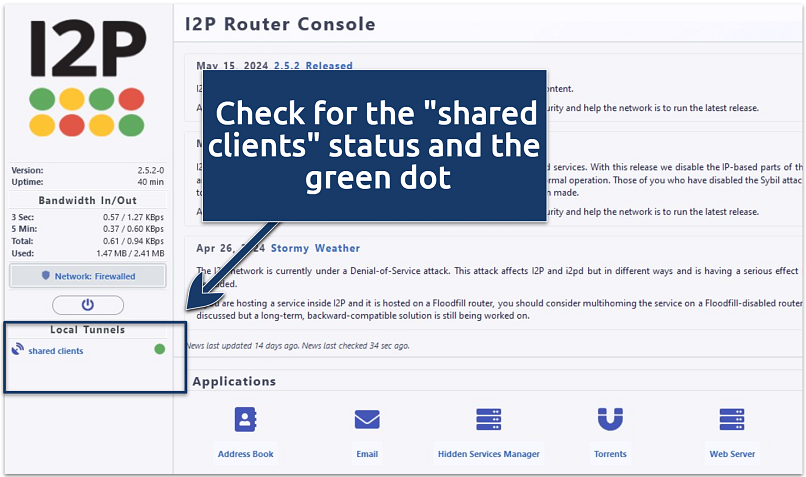Click the Local Tunnels section heading
The image size is (806, 477).
click(x=87, y=329)
